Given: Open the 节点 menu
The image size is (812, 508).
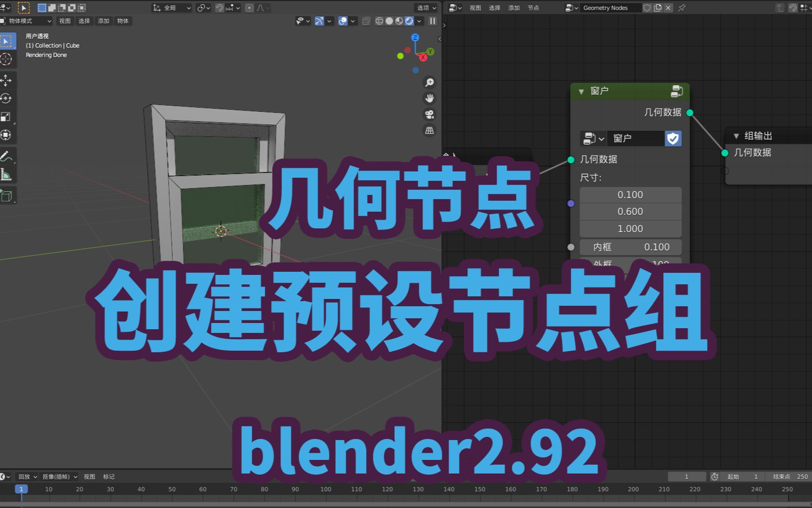Looking at the screenshot, I should tap(533, 8).
